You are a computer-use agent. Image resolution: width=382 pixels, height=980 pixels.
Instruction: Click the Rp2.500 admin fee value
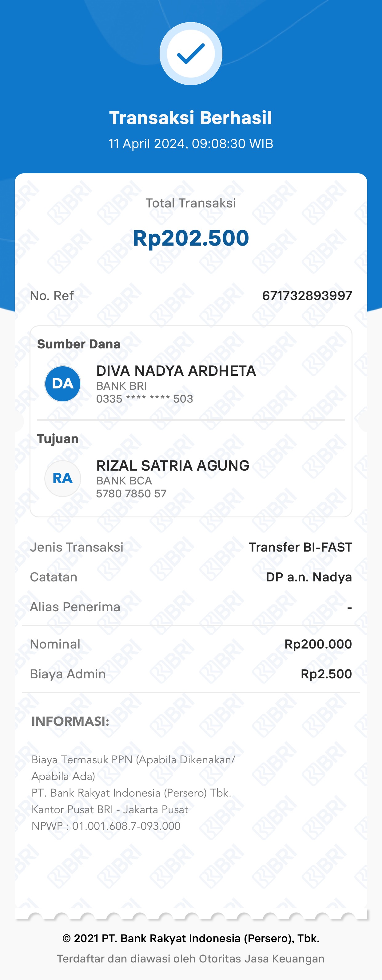pos(326,674)
